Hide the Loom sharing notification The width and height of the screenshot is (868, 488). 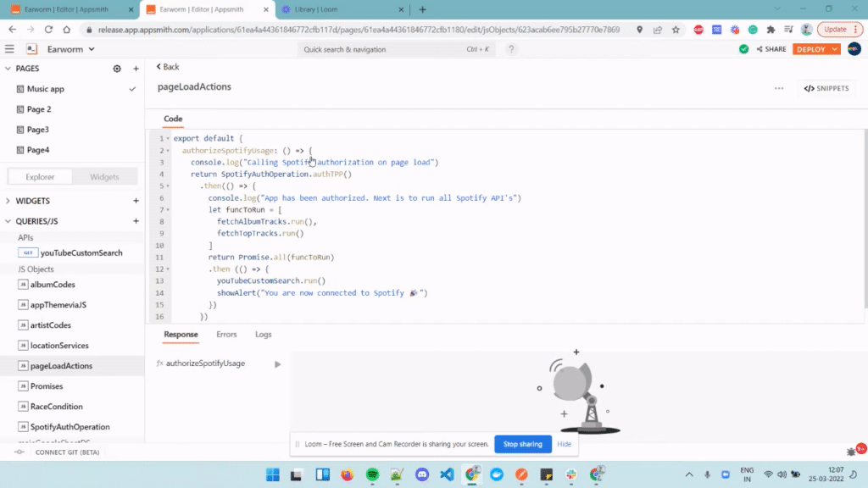tap(564, 444)
